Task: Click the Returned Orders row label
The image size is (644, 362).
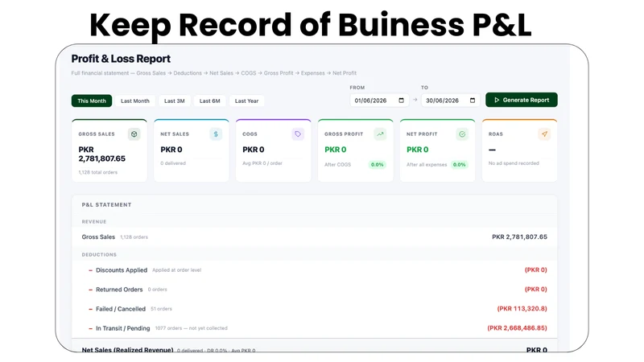Action: point(119,290)
